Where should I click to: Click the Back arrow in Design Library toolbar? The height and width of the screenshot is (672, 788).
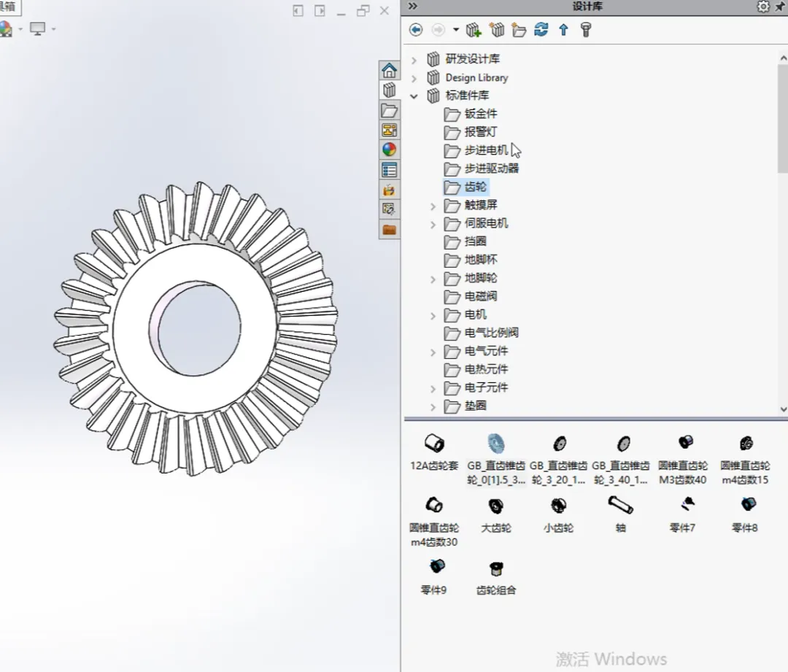(416, 30)
